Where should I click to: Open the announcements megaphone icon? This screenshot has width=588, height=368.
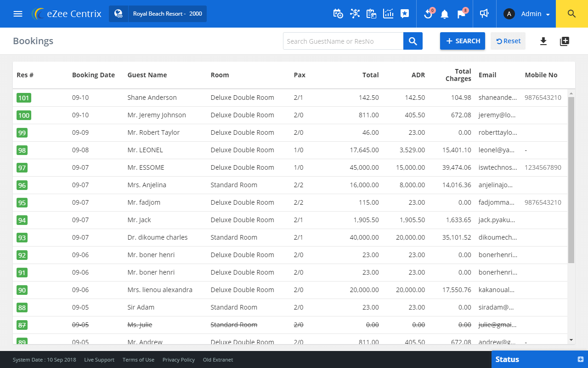point(484,14)
